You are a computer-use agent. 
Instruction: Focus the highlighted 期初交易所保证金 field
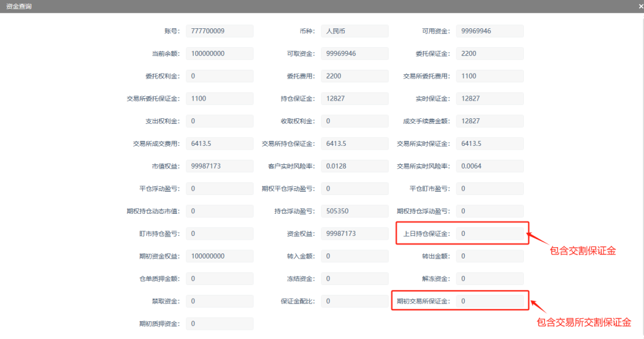[x=490, y=301]
